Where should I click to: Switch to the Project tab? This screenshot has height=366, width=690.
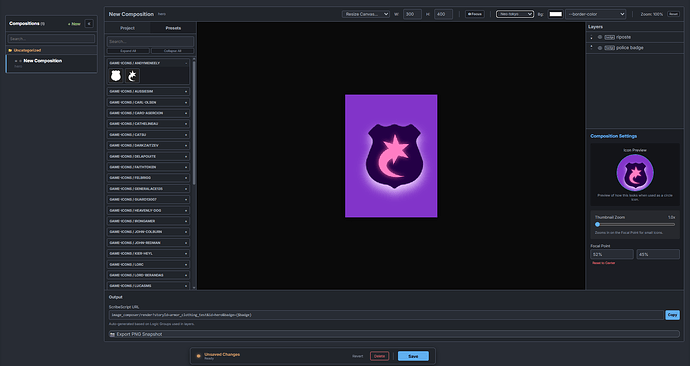point(128,28)
